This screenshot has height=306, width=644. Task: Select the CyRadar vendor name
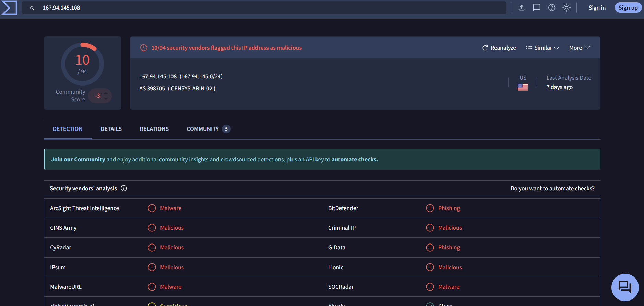coord(61,247)
